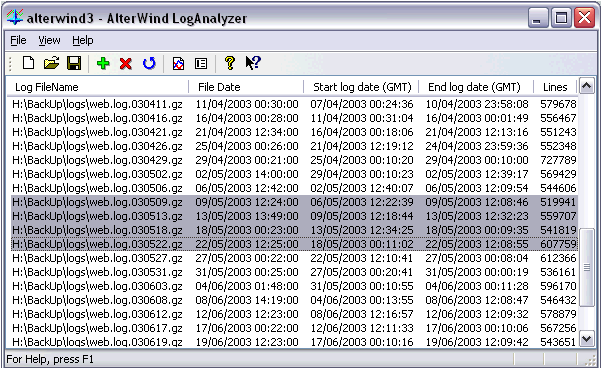Select row web.log.030502.gz

[294, 174]
